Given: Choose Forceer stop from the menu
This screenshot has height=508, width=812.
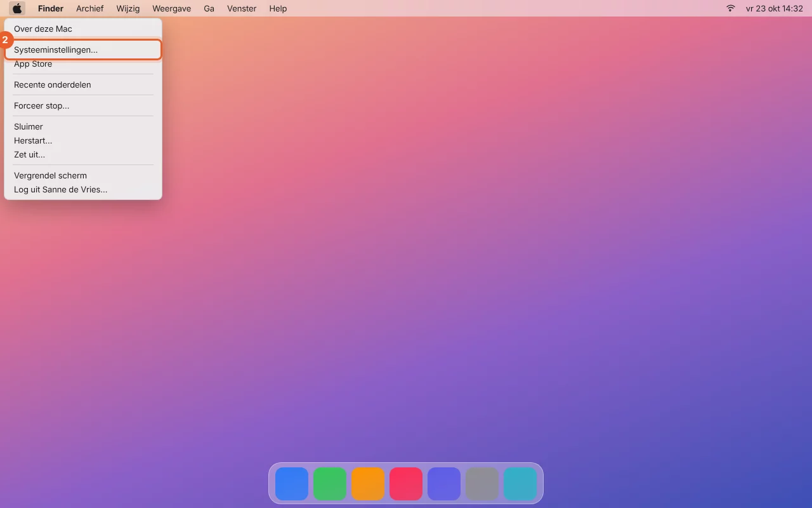Looking at the screenshot, I should click(83, 106).
